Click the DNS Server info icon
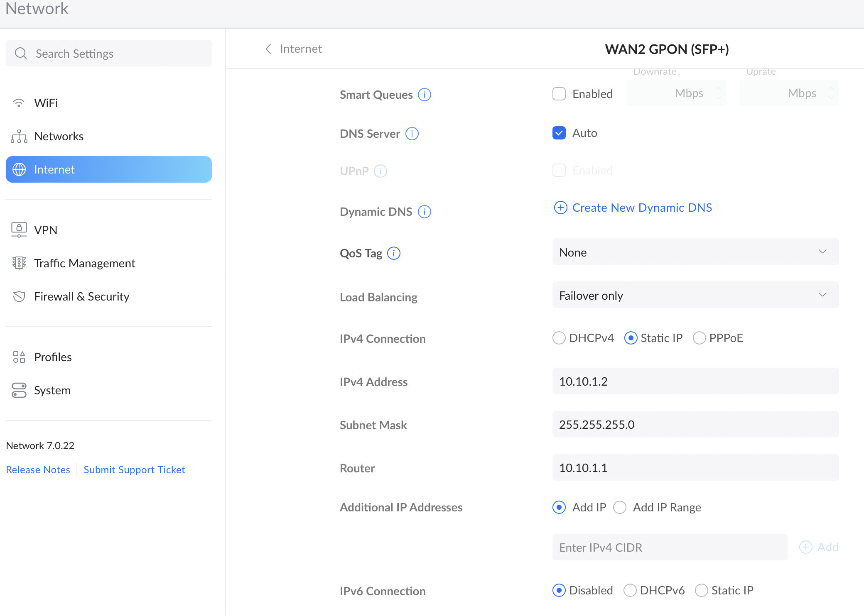The height and width of the screenshot is (616, 864). (x=412, y=134)
